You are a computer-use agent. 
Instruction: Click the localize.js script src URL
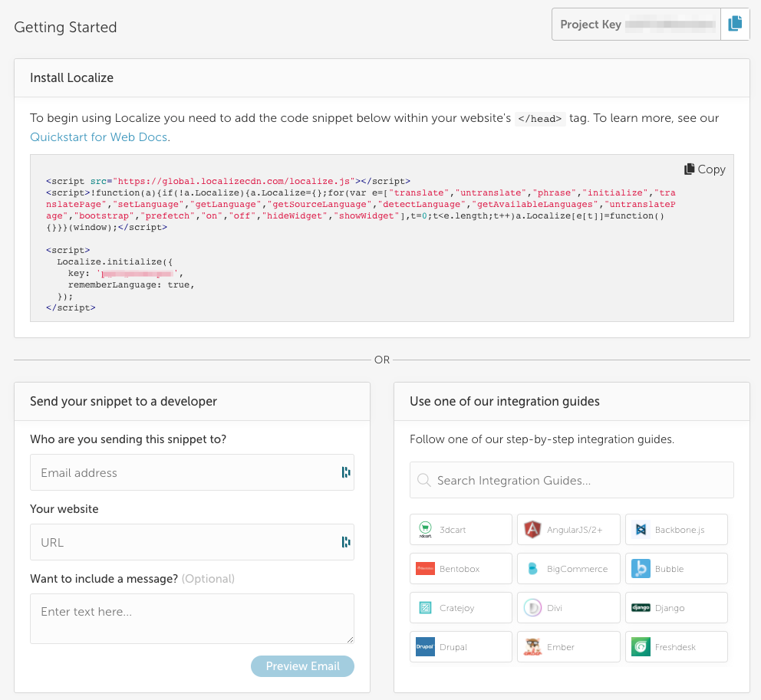point(235,182)
